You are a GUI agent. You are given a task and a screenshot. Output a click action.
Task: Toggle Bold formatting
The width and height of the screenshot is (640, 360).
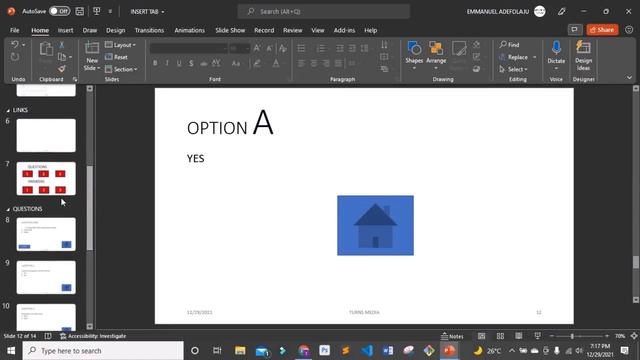coord(155,63)
